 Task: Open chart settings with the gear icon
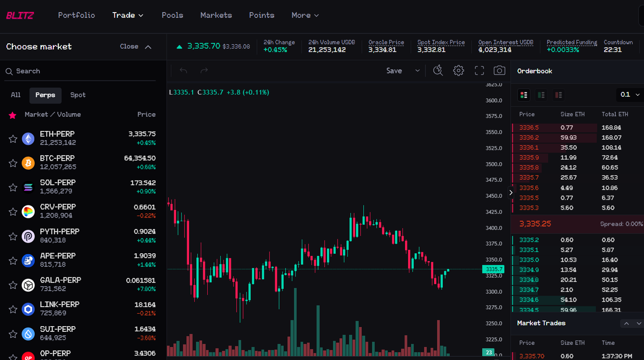(x=458, y=70)
